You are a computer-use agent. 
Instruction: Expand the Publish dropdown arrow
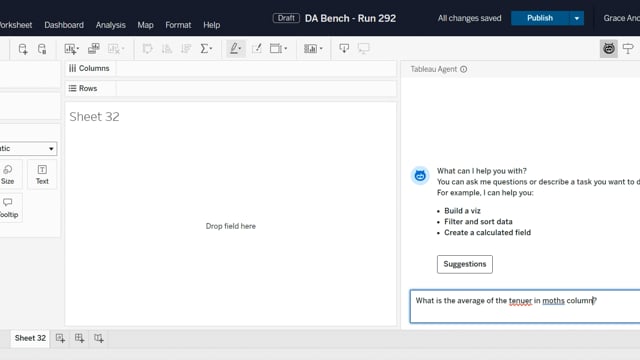(x=576, y=18)
